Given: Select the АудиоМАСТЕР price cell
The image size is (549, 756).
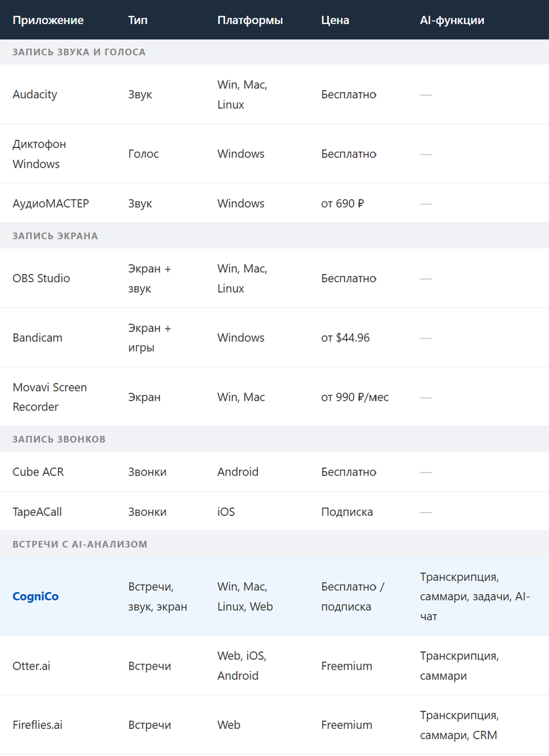Looking at the screenshot, I should pos(344,203).
